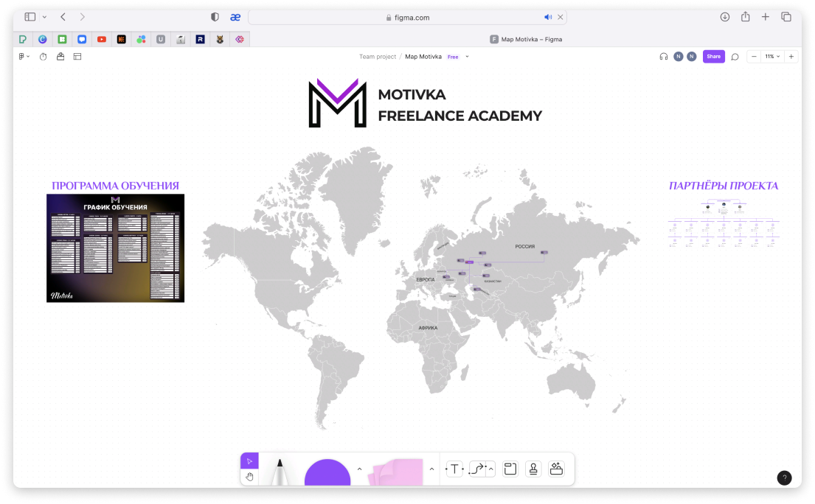Open the blue chat bubble pinned tab
The height and width of the screenshot is (504, 815).
(x=82, y=40)
